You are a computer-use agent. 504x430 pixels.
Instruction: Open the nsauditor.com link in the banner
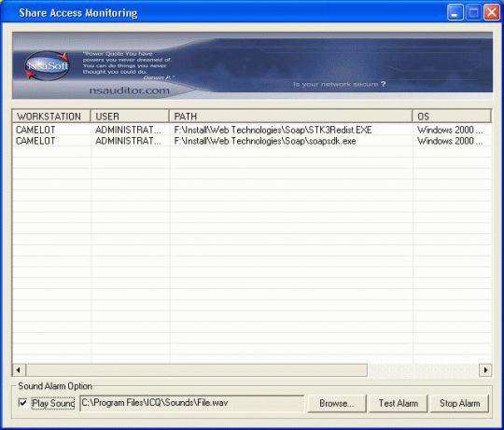tap(129, 90)
